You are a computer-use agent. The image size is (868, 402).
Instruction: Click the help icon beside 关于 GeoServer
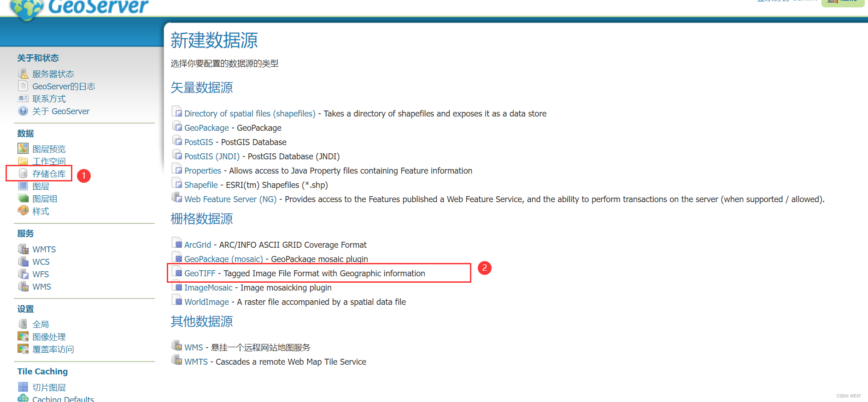pos(23,111)
